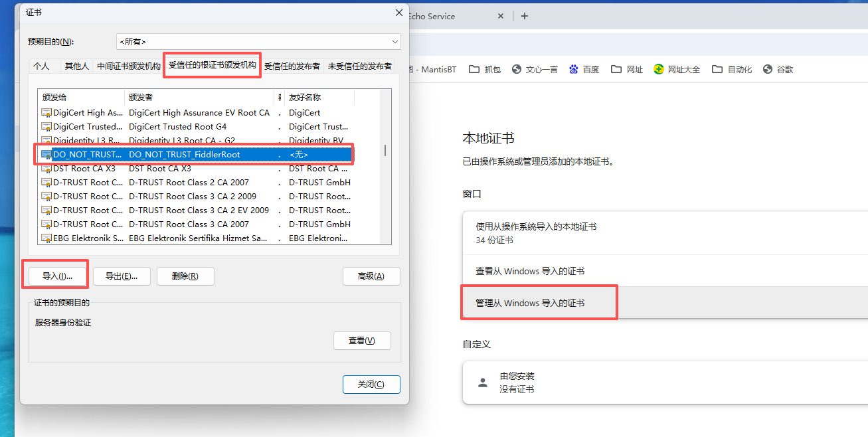Close the 证书 dialog with the X button
Screen dimensions: 868x437
(398, 13)
